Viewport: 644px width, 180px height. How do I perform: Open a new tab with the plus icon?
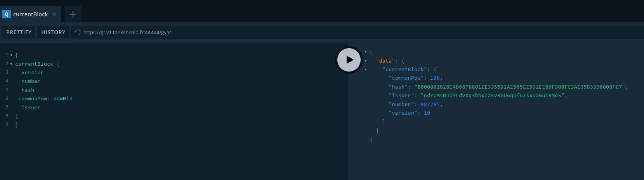[73, 14]
